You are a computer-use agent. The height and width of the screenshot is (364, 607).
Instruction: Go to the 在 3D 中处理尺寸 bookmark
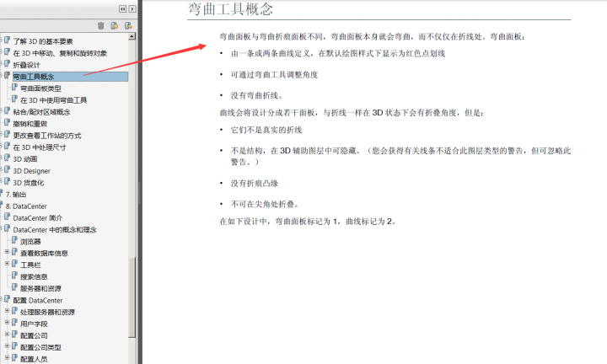coord(40,147)
